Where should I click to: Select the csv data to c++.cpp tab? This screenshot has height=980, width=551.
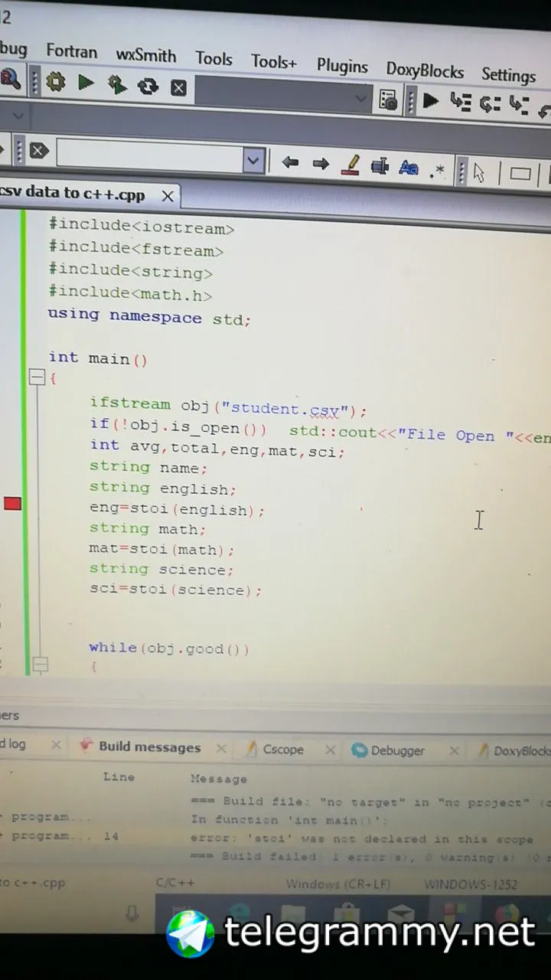click(73, 193)
